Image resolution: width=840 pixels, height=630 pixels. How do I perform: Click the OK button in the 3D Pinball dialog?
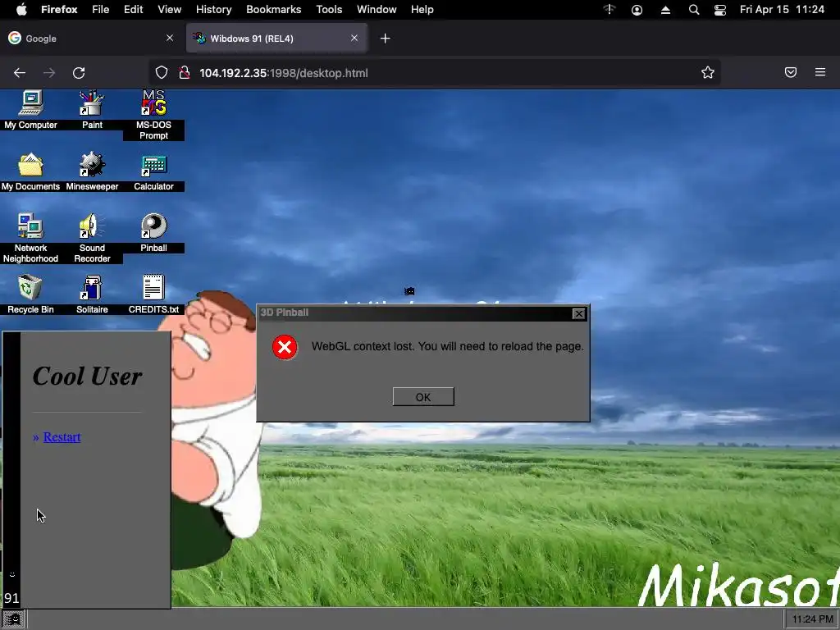click(423, 397)
